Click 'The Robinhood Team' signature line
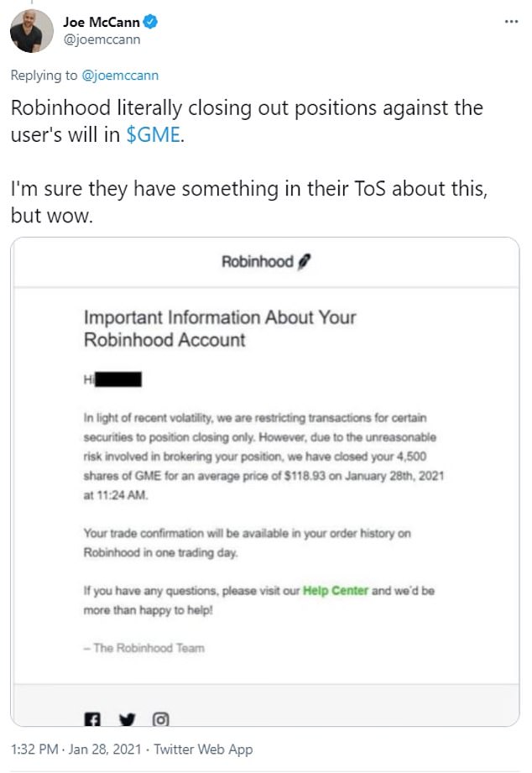Image resolution: width=532 pixels, height=773 pixels. (143, 648)
